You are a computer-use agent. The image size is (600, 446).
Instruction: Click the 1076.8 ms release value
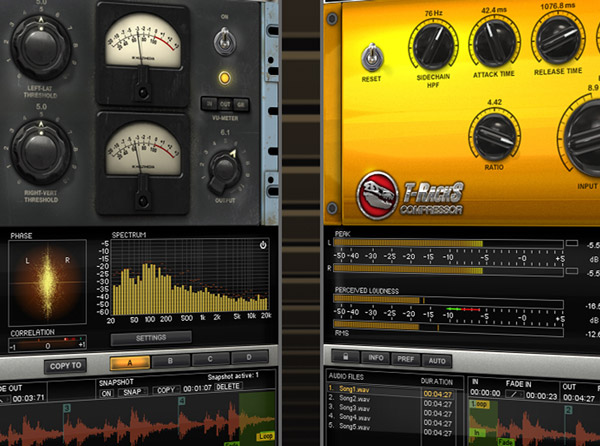pos(558,6)
